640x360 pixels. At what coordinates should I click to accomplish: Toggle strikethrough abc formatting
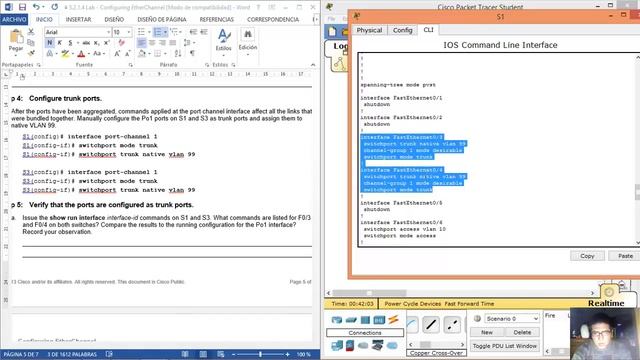[x=86, y=42]
